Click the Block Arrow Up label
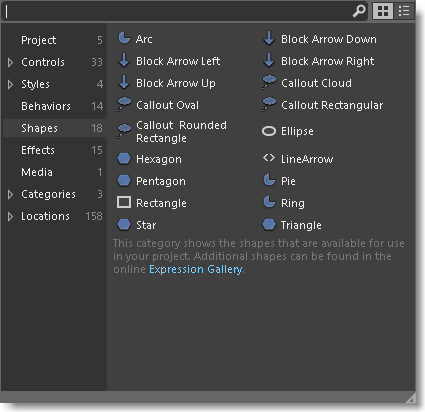Screen dimensions: 425x412 (176, 83)
